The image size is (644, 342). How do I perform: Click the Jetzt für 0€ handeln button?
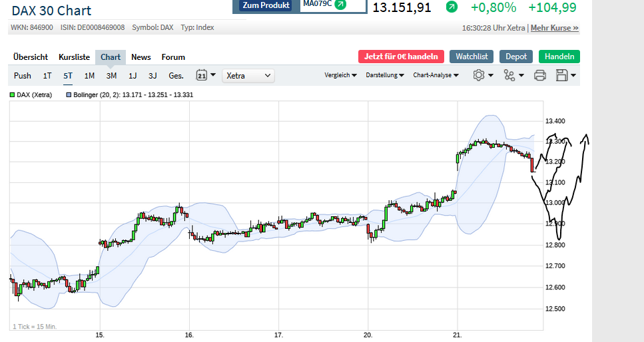(x=400, y=57)
